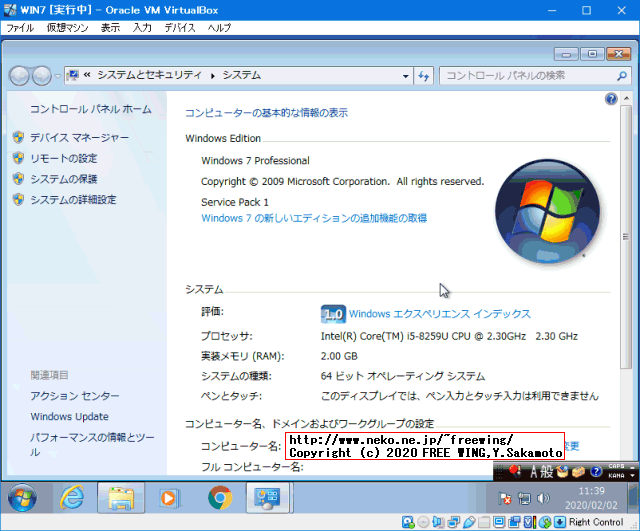Open recent pages dropdown beside nav arrows

[58, 76]
